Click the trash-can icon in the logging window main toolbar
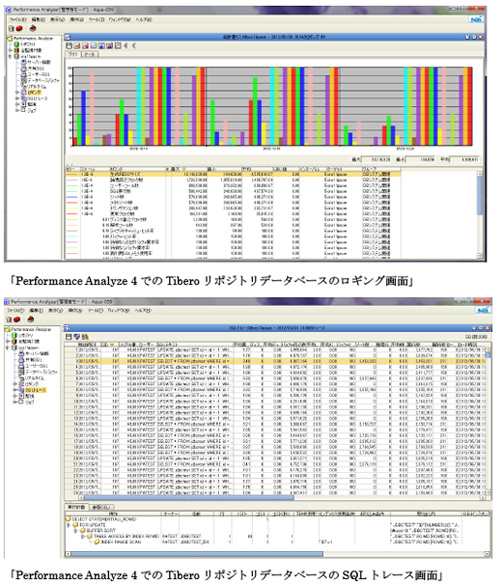 click(11, 28)
